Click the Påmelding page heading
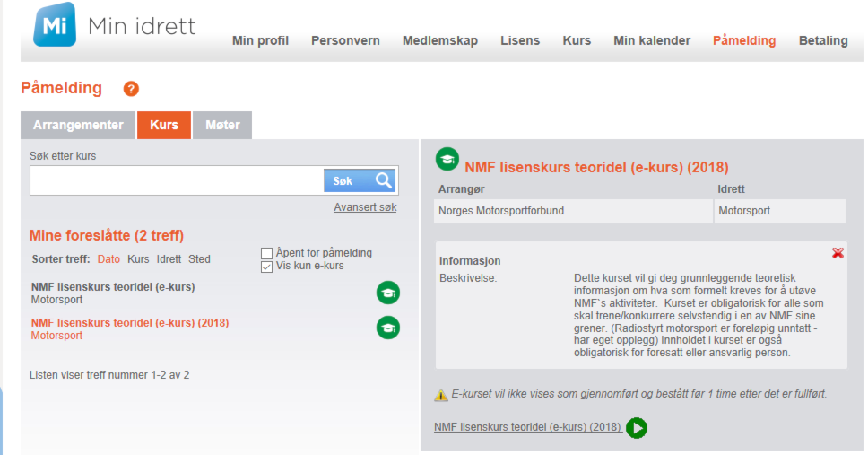868x455 pixels. click(62, 88)
